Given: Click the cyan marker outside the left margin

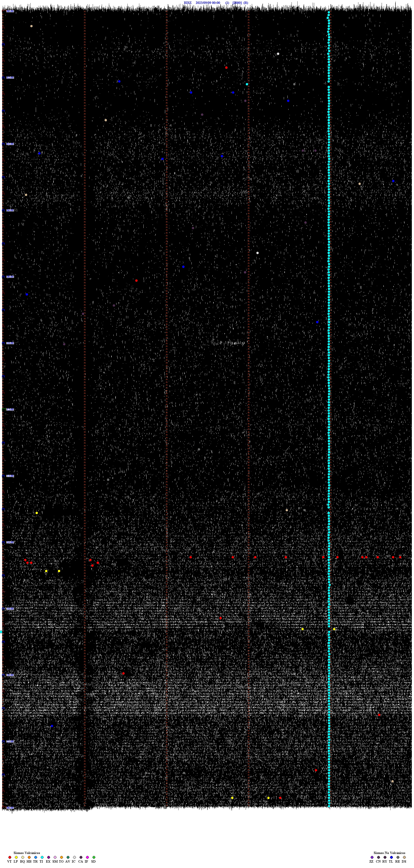Looking at the screenshot, I should click(1, 632).
